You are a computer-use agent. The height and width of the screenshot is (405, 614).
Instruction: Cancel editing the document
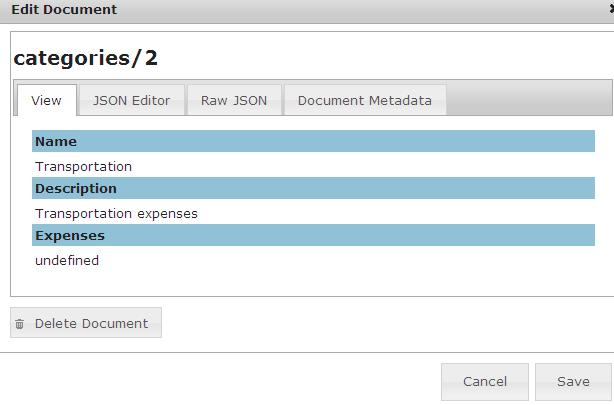[x=485, y=381]
